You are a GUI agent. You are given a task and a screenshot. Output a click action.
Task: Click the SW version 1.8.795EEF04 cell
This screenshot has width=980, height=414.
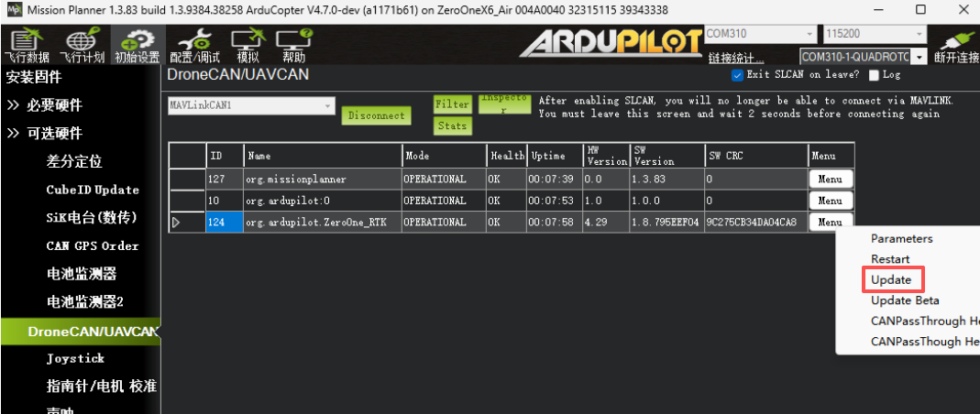(666, 223)
